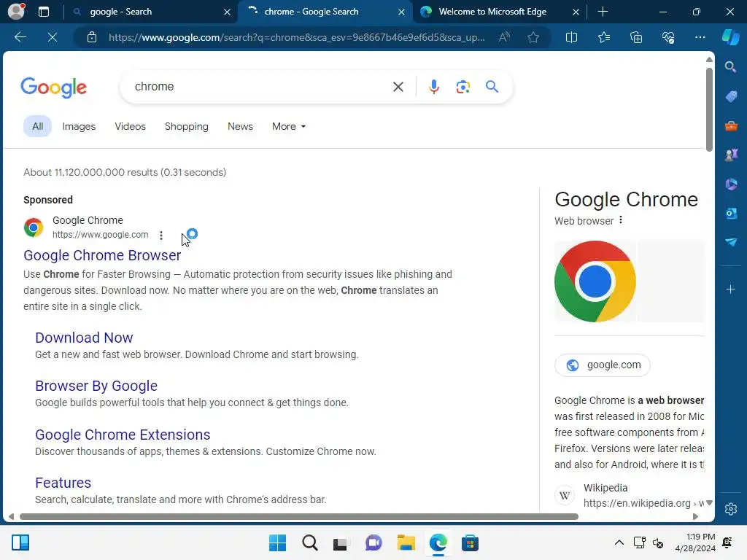
Task: Activate Read aloud icon in address bar
Action: coord(504,37)
